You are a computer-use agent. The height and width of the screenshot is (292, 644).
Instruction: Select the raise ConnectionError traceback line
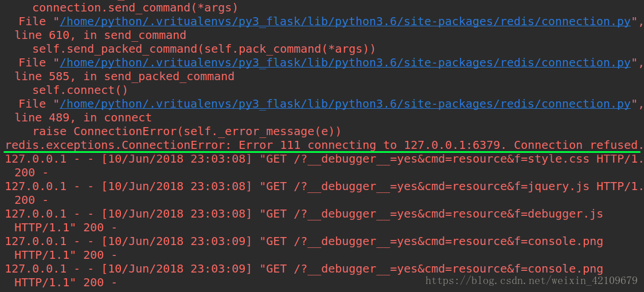click(x=186, y=132)
